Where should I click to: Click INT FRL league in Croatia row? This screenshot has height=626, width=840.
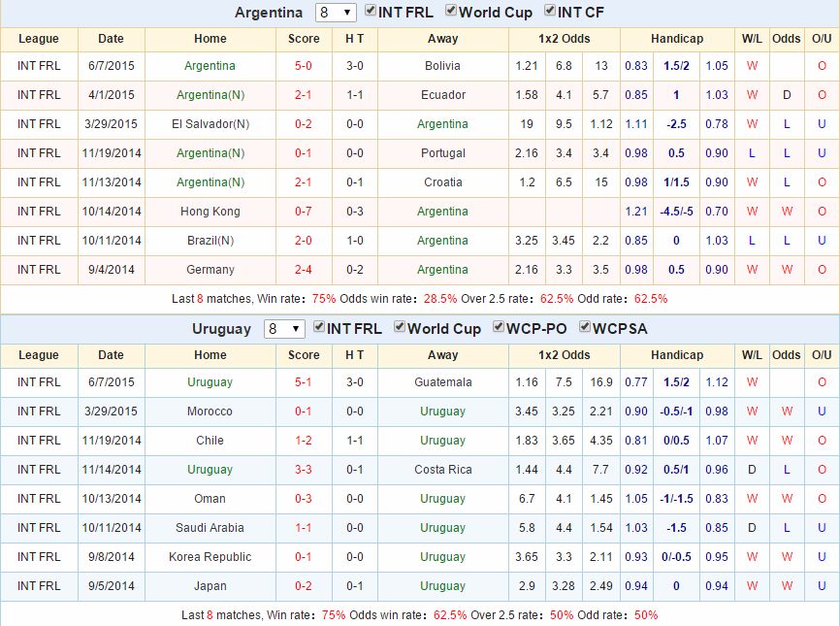(x=39, y=182)
